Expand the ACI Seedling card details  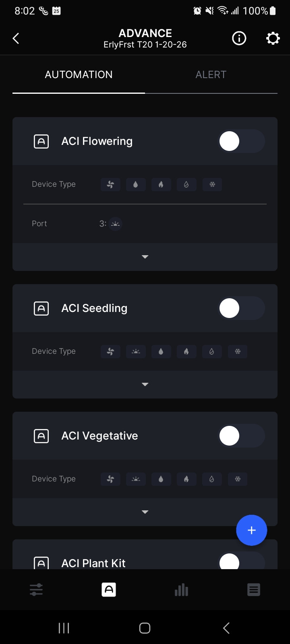[145, 384]
